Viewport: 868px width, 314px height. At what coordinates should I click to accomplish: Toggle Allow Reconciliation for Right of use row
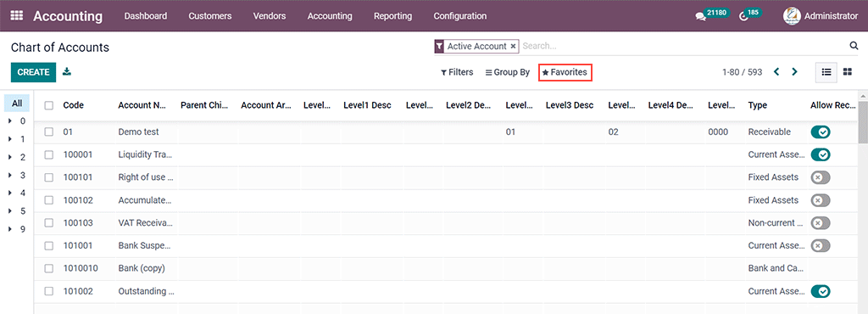tap(821, 177)
